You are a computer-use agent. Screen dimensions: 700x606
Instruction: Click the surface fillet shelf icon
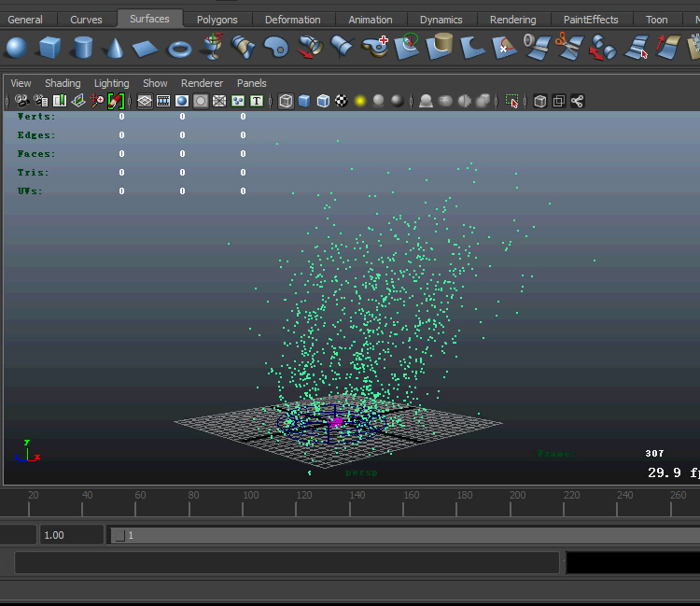tap(472, 49)
